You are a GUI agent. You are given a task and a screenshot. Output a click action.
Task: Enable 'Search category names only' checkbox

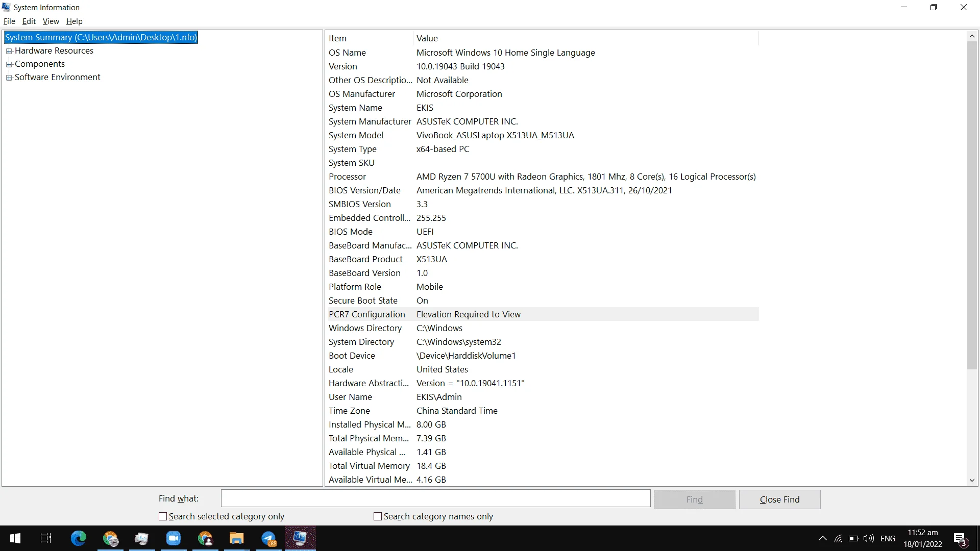[x=378, y=516]
